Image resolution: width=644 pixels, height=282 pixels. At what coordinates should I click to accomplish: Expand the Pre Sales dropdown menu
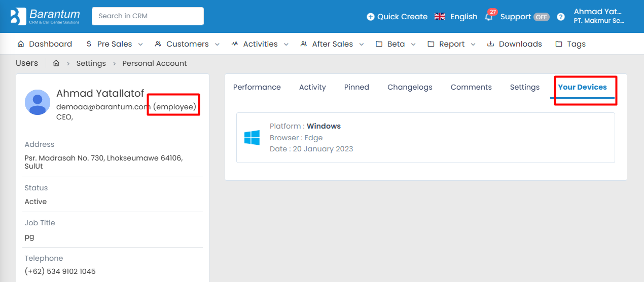pos(115,44)
